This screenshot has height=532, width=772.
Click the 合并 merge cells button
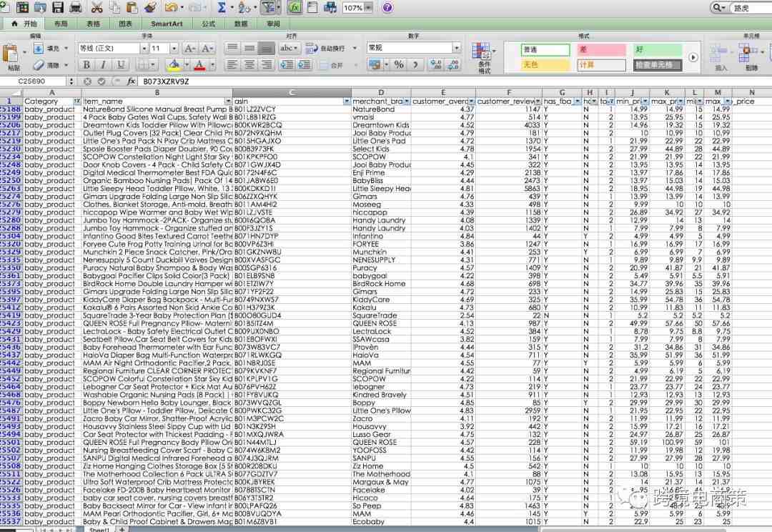(x=332, y=65)
